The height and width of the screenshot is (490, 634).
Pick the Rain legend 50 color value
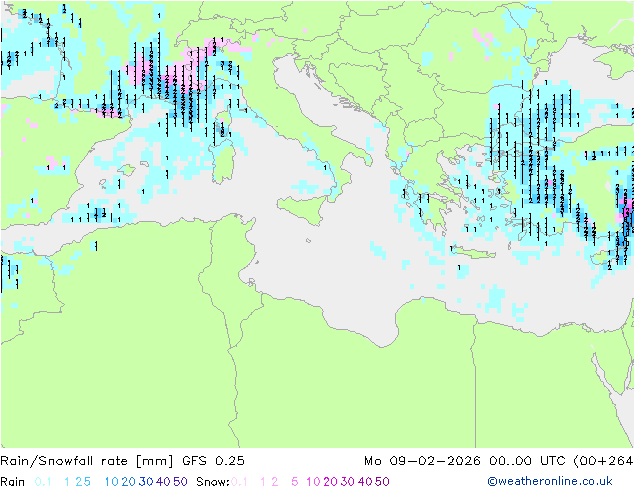[x=180, y=482]
